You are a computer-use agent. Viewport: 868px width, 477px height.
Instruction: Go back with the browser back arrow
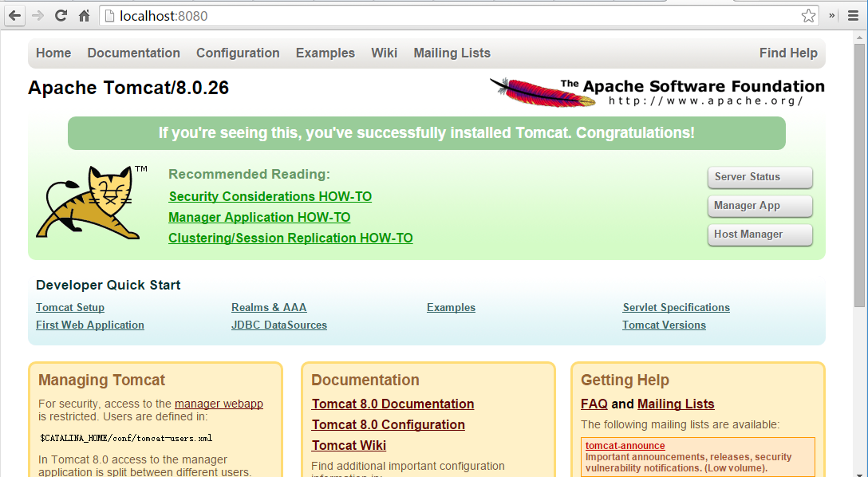(x=15, y=16)
